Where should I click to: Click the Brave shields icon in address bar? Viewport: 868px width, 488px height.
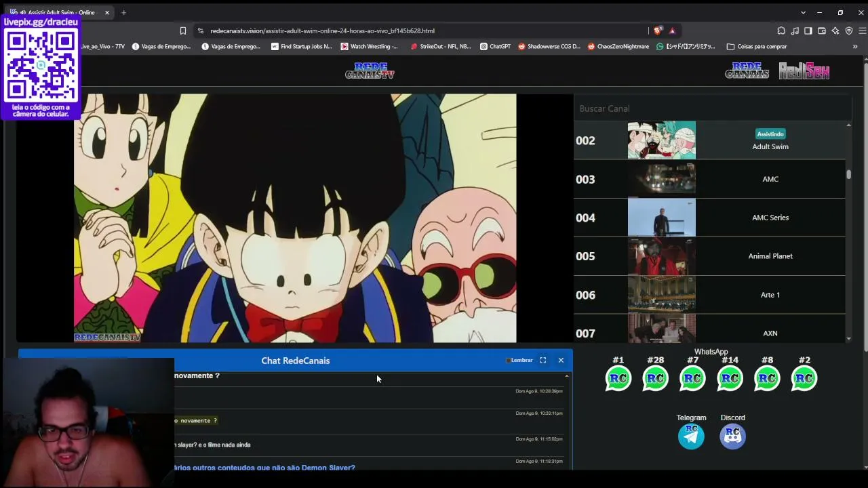click(x=657, y=30)
